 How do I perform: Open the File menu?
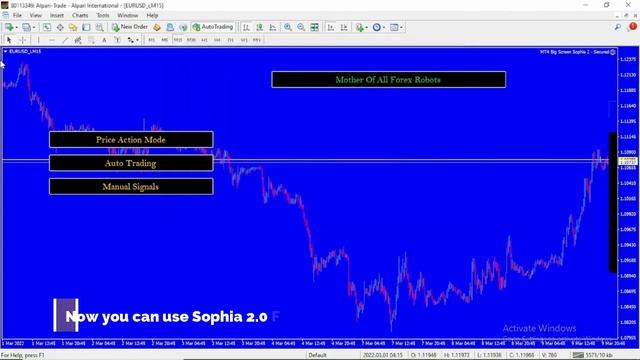coord(17,16)
